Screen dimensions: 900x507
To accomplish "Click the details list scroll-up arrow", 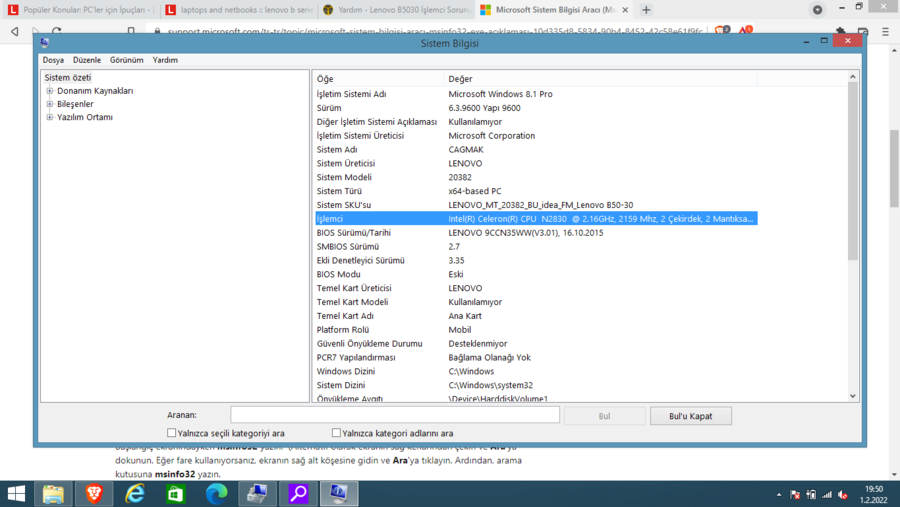I will click(x=852, y=77).
